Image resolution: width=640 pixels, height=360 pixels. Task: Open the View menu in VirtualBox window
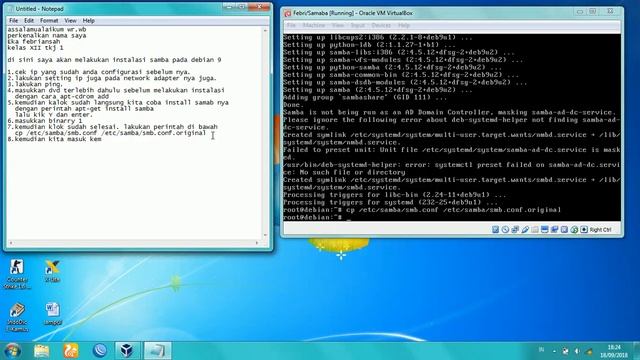pos(338,25)
